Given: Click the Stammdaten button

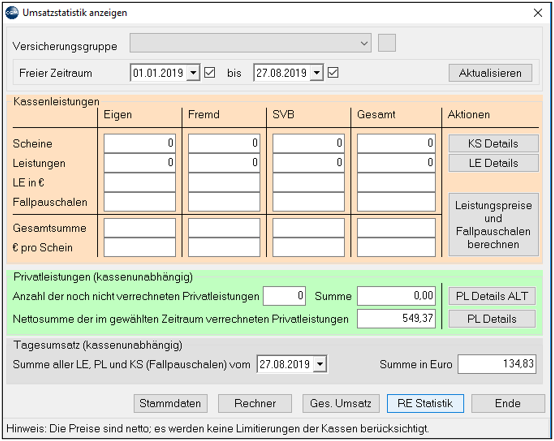Looking at the screenshot, I should point(170,403).
